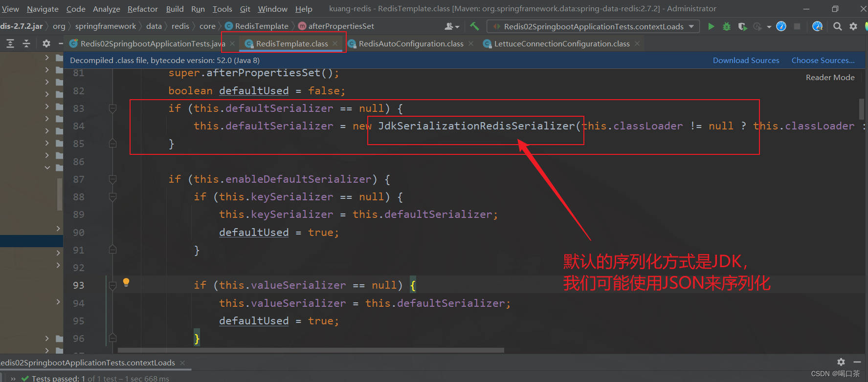Close LettuceConnectionConfiguration.class tab

(x=637, y=43)
